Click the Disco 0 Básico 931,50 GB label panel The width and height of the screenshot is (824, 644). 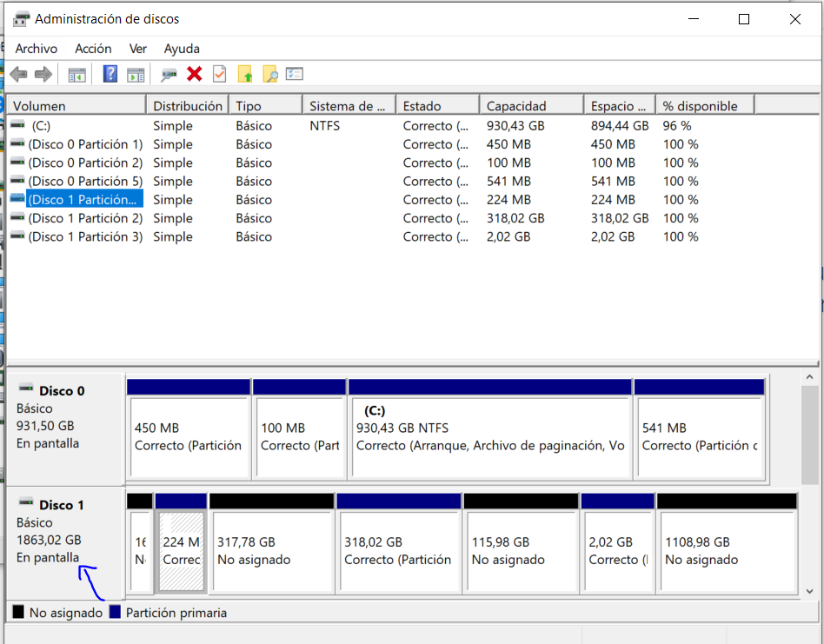point(66,429)
